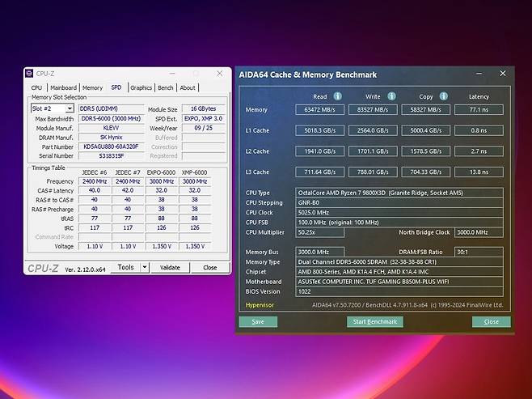
Task: Click the Memory Type Dual Channel DDR5-6000 field
Action: click(x=399, y=261)
